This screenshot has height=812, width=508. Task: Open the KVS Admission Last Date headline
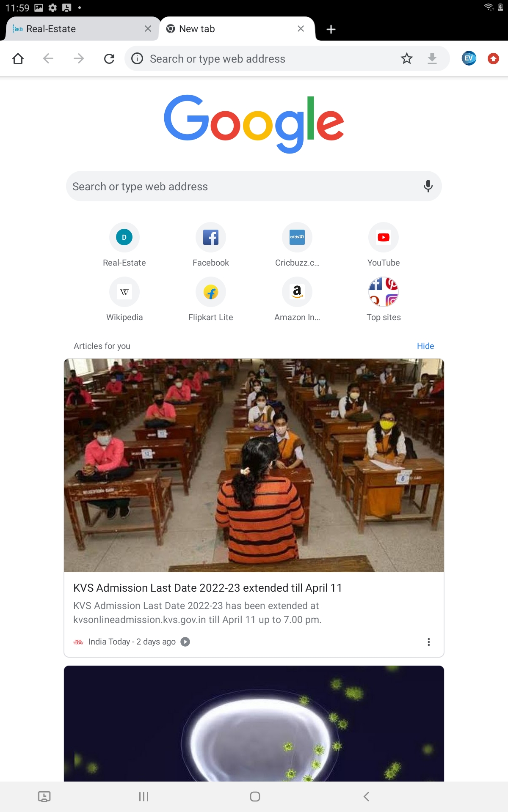tap(207, 588)
